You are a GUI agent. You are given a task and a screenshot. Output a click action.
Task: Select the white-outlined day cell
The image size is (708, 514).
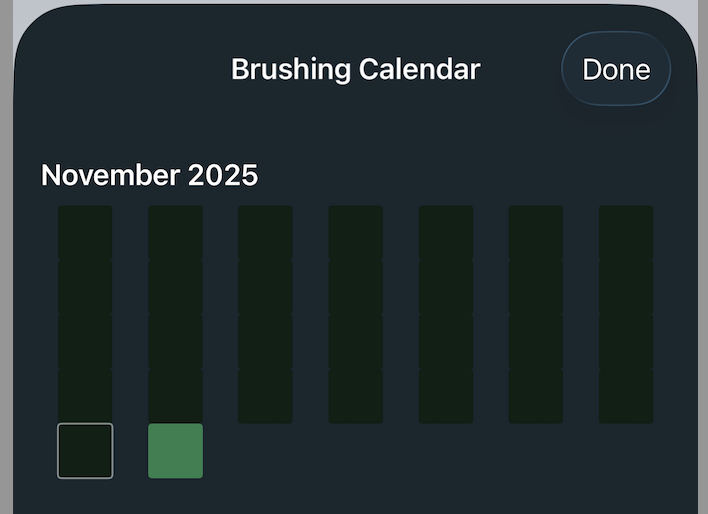click(85, 451)
